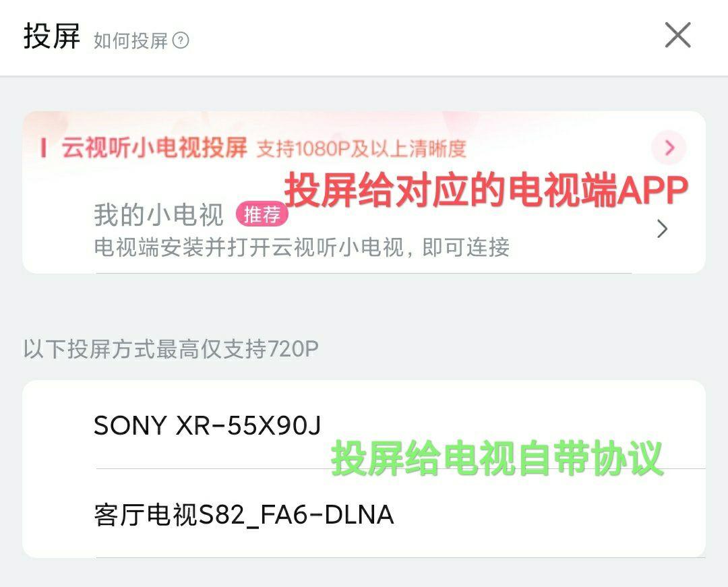The image size is (728, 587).
Task: Tap 支持1080P及以上清晰度 text on banner
Action: coord(361,148)
